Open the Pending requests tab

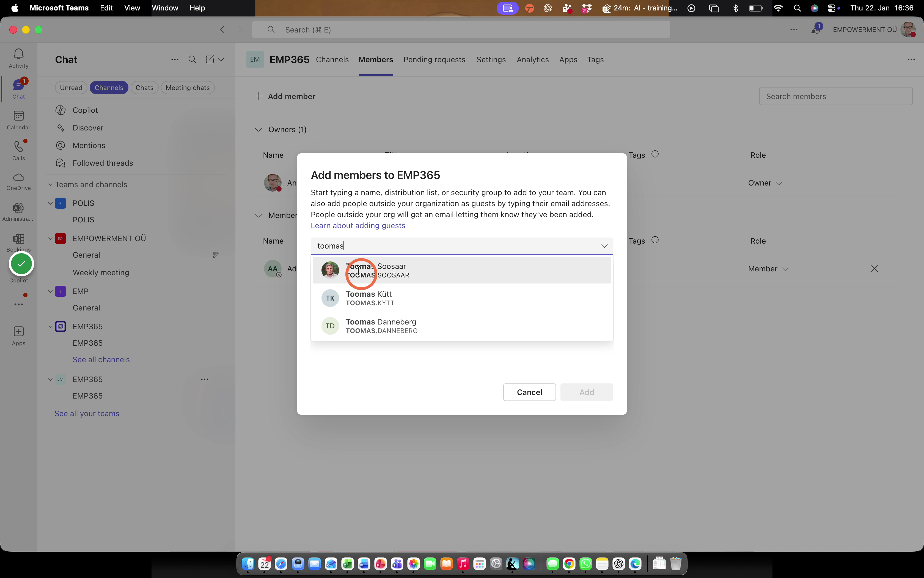tap(434, 60)
